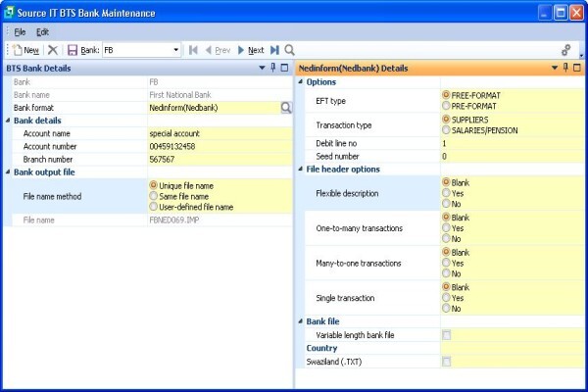Open Nedinform Details panel dropdown arrow

pyautogui.click(x=555, y=68)
